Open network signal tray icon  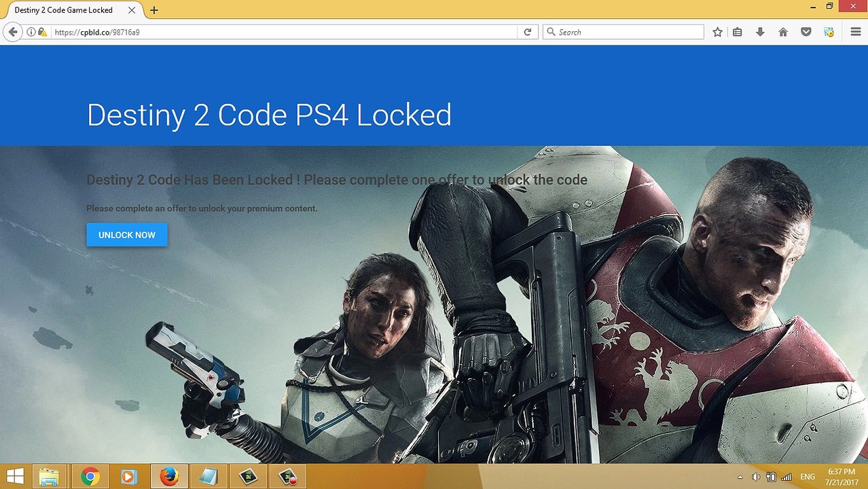point(786,477)
